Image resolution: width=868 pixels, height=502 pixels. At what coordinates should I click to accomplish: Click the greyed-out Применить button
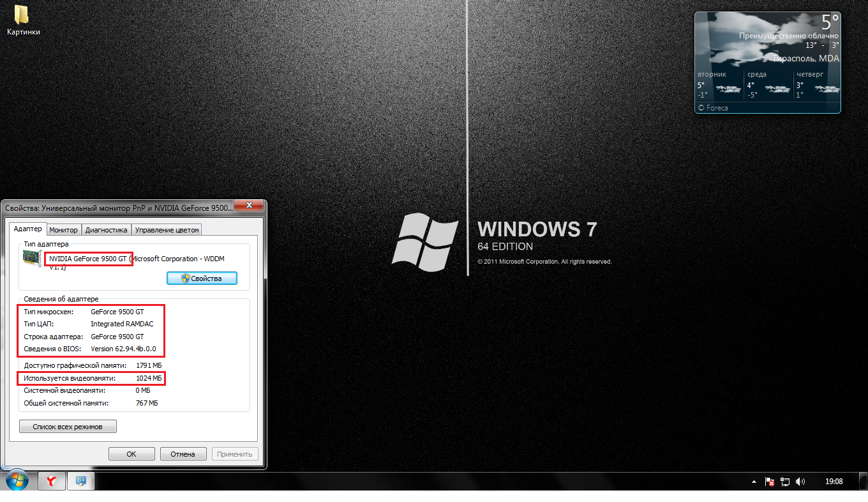click(x=235, y=454)
